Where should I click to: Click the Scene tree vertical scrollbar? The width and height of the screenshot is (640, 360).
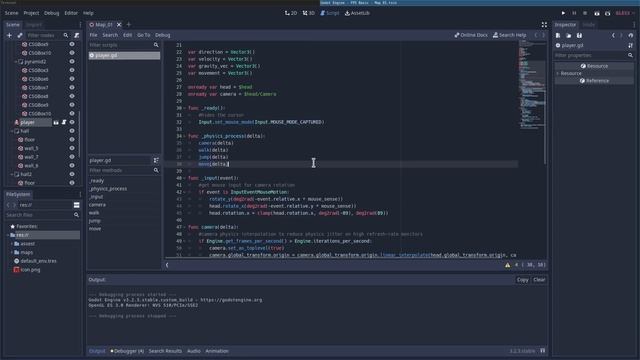[79, 135]
